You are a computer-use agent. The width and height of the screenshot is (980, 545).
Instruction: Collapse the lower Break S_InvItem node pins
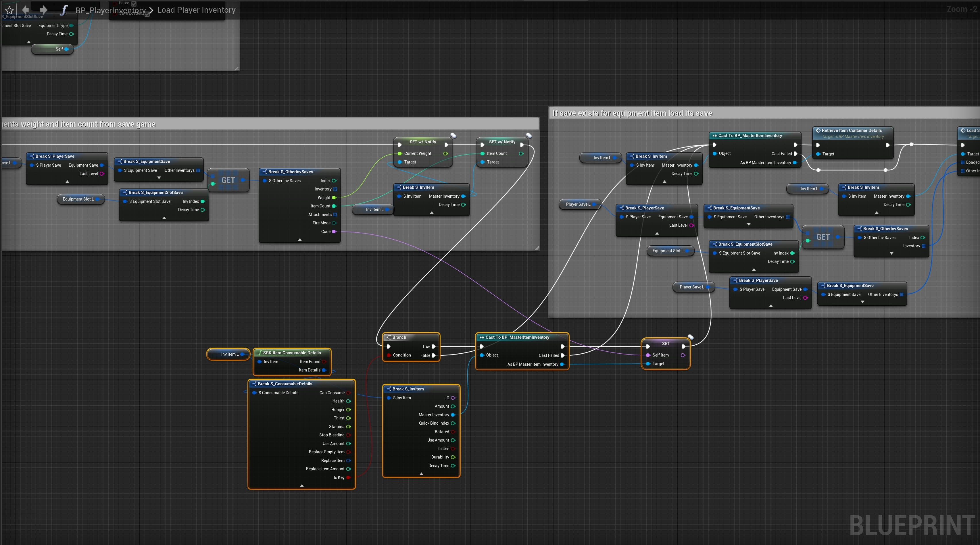tap(421, 474)
